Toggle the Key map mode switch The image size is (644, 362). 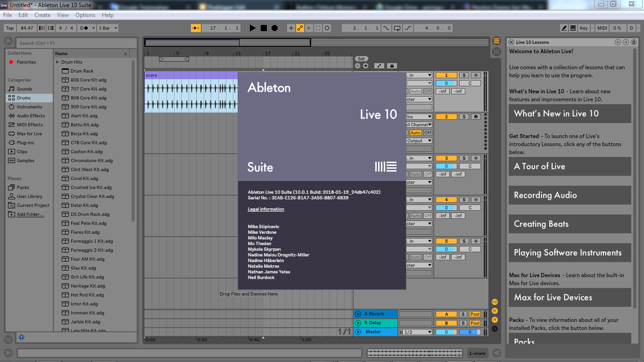[x=584, y=28]
